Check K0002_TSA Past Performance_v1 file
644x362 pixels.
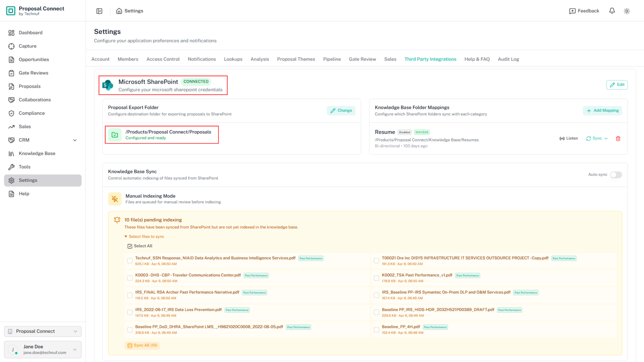(376, 278)
